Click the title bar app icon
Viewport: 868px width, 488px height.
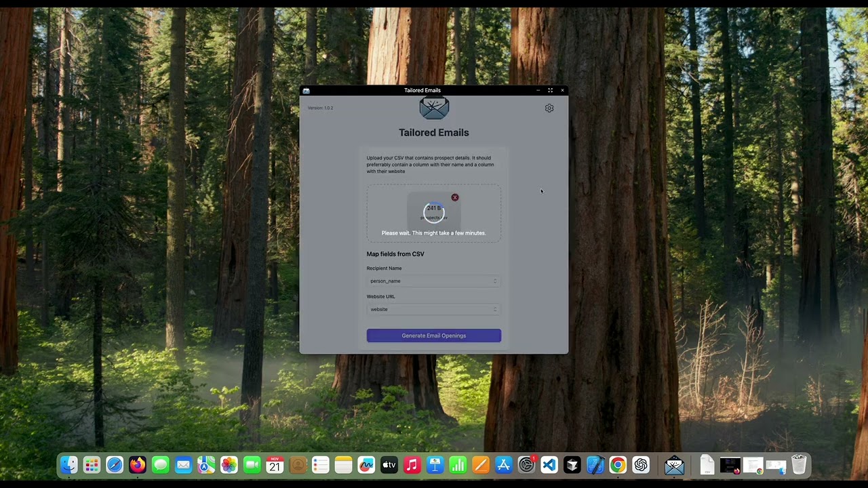tap(306, 90)
